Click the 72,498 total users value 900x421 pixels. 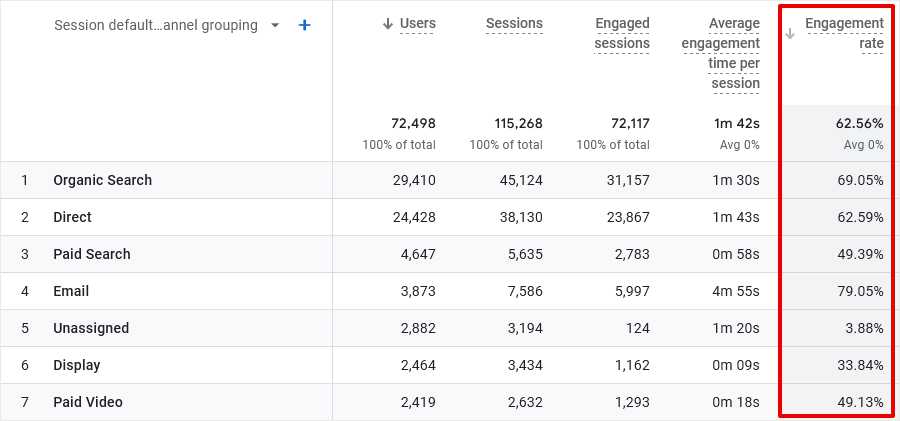tap(413, 124)
